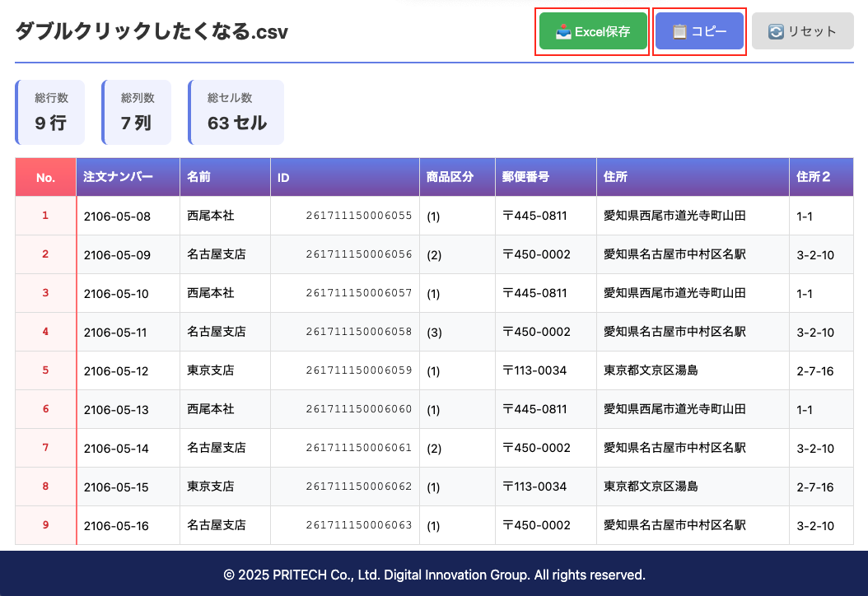
Task: Click the コピー button
Action: click(x=699, y=31)
